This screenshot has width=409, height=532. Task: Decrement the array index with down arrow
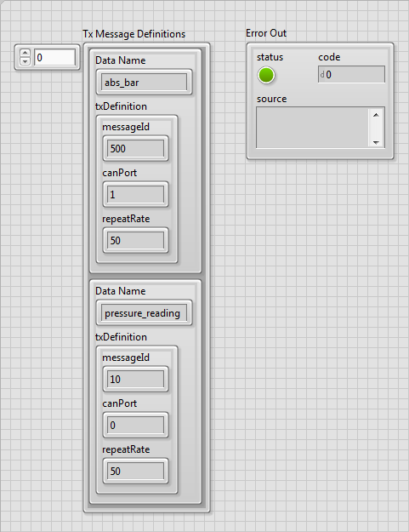click(x=25, y=61)
